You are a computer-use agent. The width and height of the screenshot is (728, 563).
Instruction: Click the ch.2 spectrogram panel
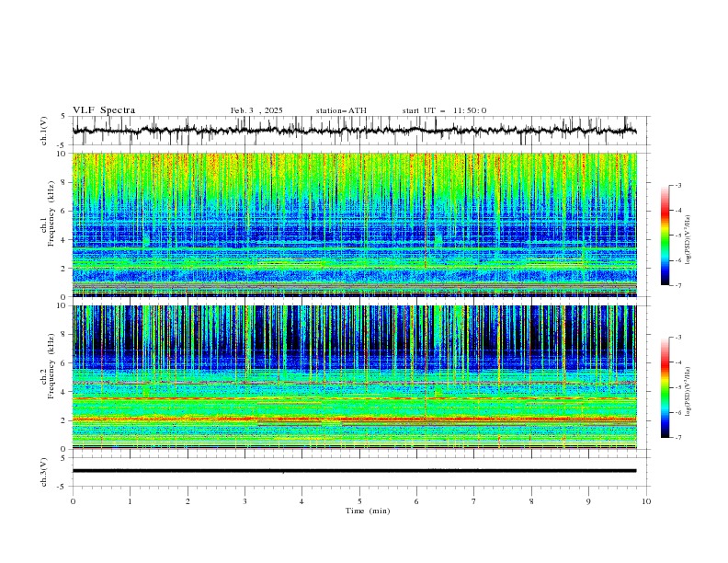click(x=355, y=377)
